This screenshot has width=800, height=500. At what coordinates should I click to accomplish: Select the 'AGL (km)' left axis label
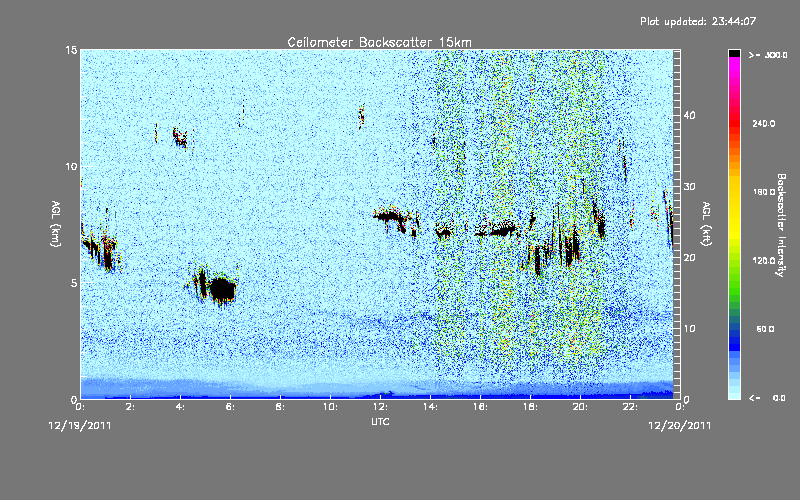(x=56, y=224)
